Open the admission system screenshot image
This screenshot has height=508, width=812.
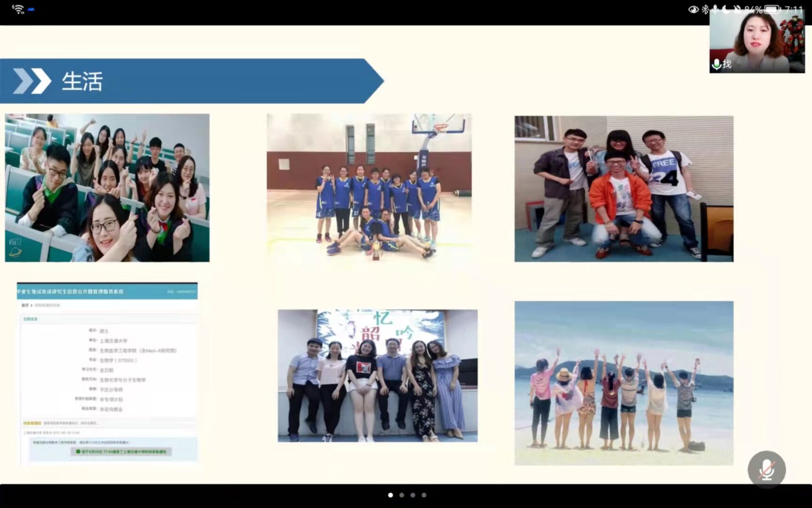click(107, 372)
